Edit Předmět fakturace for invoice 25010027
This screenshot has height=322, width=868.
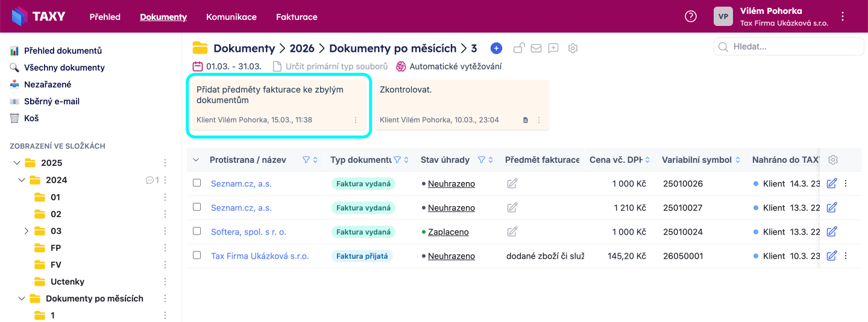tap(512, 207)
